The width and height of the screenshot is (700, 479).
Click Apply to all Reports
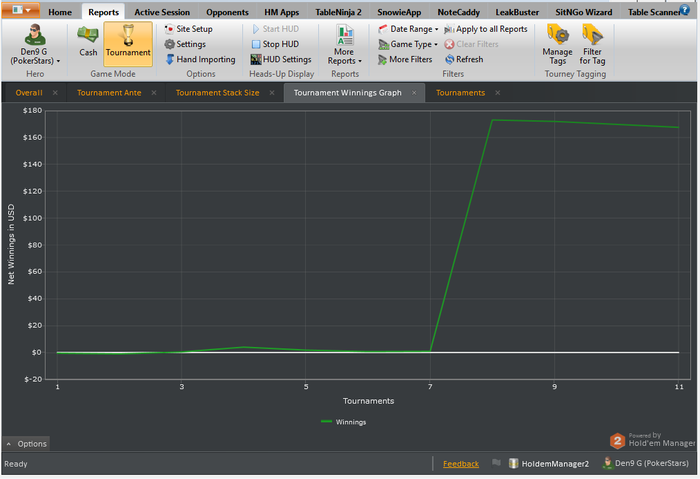click(486, 29)
